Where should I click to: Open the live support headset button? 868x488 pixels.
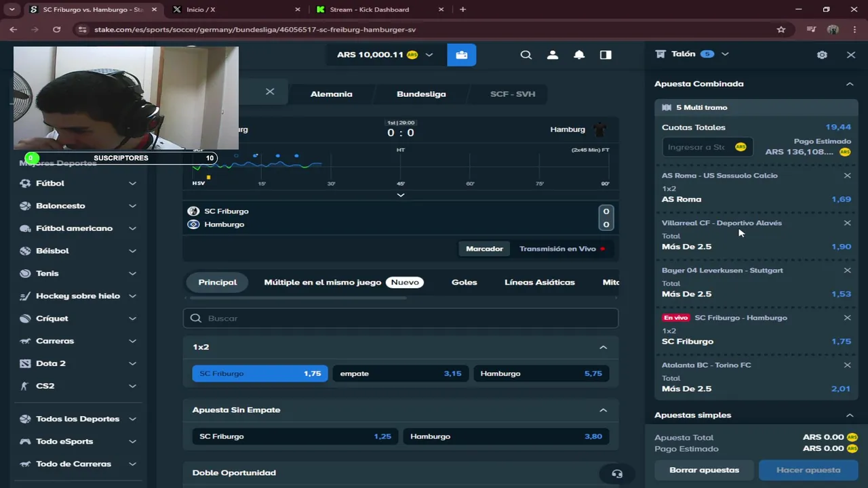coord(616,474)
